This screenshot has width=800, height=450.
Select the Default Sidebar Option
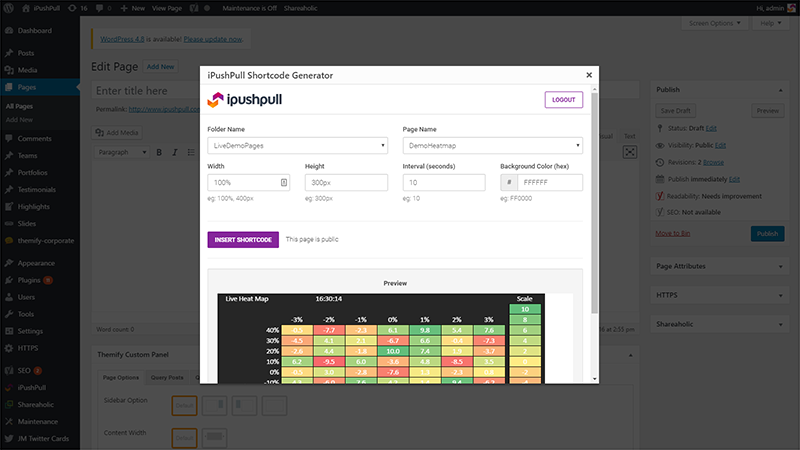coord(184,406)
